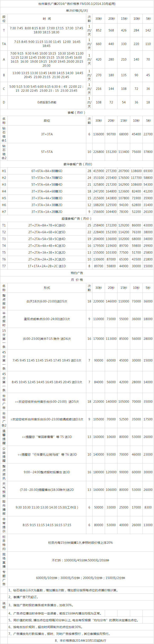Select price 247200 in the H4 row
154x644 pixels.
coord(99,191)
